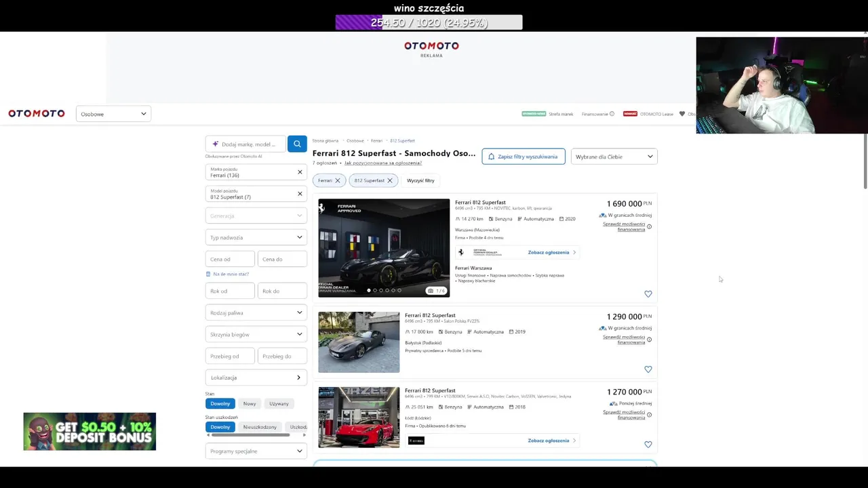The image size is (868, 488).
Task: Remove the Ferrari filter chip
Action: (x=337, y=180)
